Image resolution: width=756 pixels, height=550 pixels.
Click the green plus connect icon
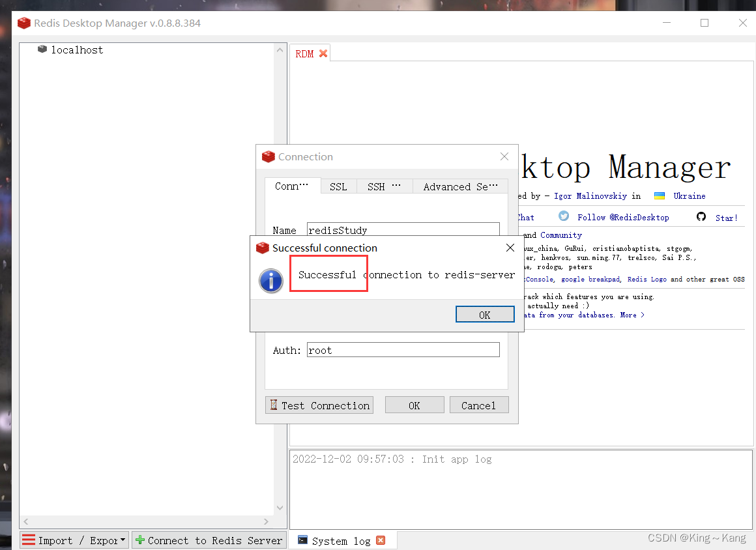(140, 540)
